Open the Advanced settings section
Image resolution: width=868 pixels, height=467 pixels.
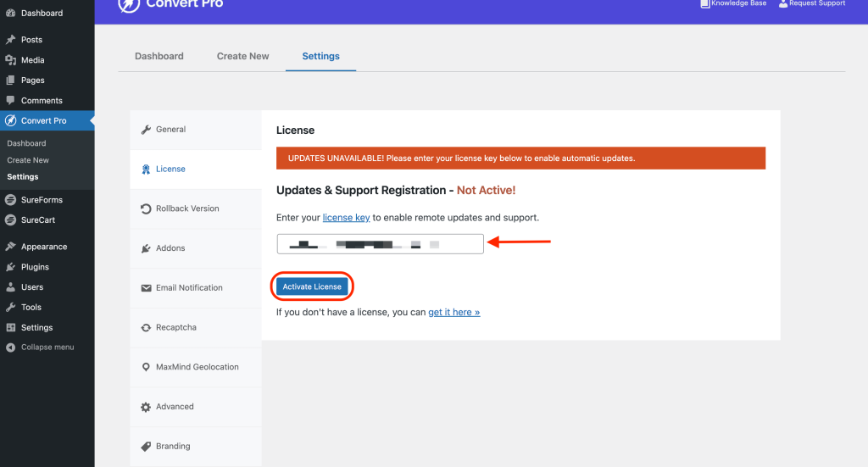[196, 407]
